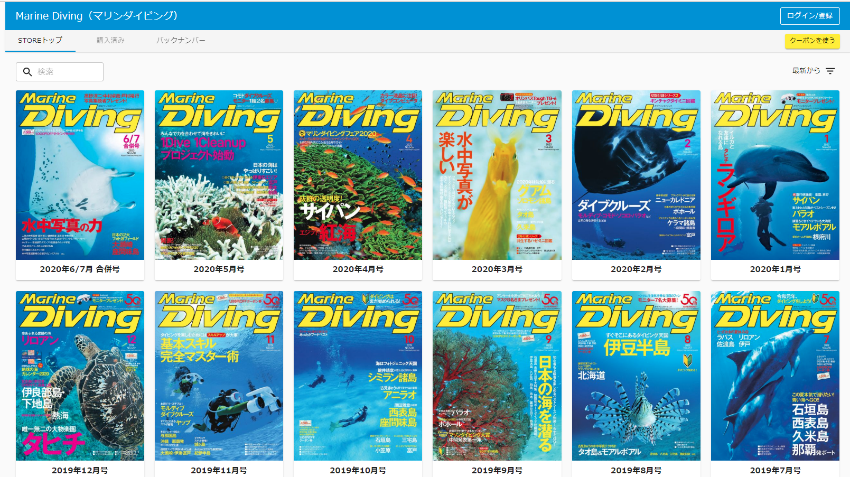Click the yellow クーポンを使う button

click(x=811, y=41)
